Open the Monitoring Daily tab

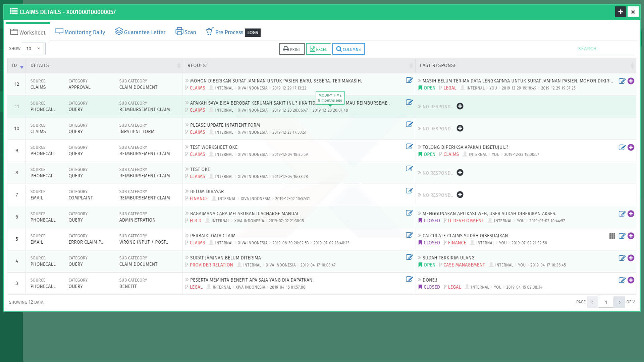pos(80,32)
